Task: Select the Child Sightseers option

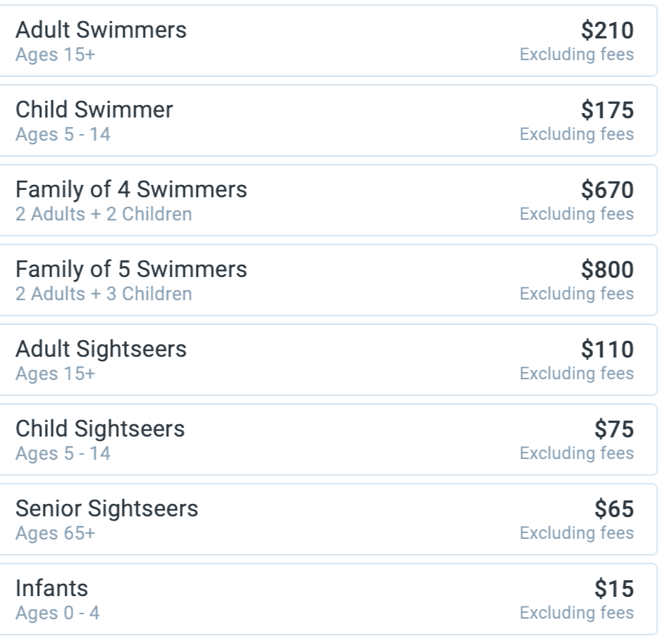Action: pyautogui.click(x=100, y=429)
